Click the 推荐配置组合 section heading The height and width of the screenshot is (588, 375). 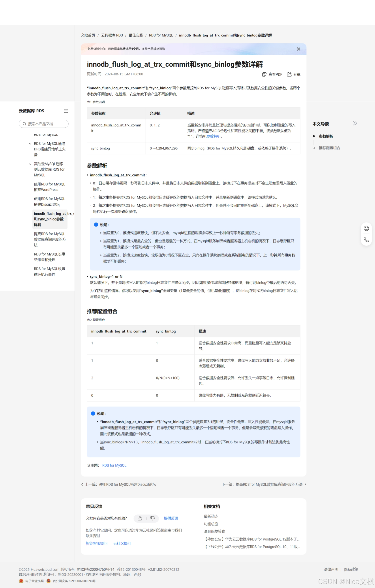click(x=102, y=312)
